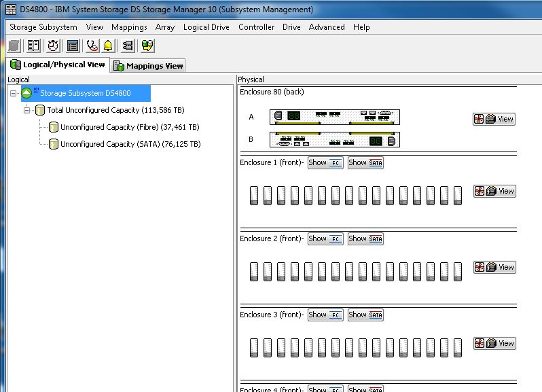Open the Help menu
The height and width of the screenshot is (392, 542).
(361, 27)
